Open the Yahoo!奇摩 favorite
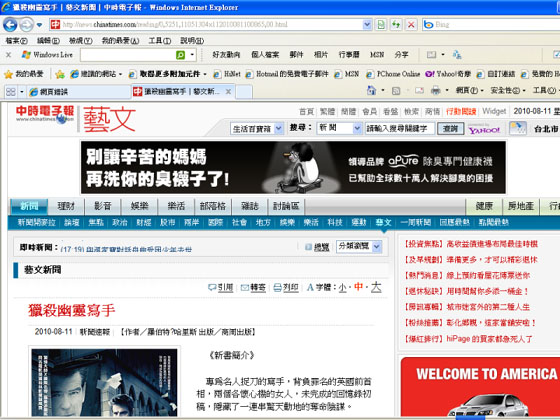560x420 pixels. (x=448, y=74)
